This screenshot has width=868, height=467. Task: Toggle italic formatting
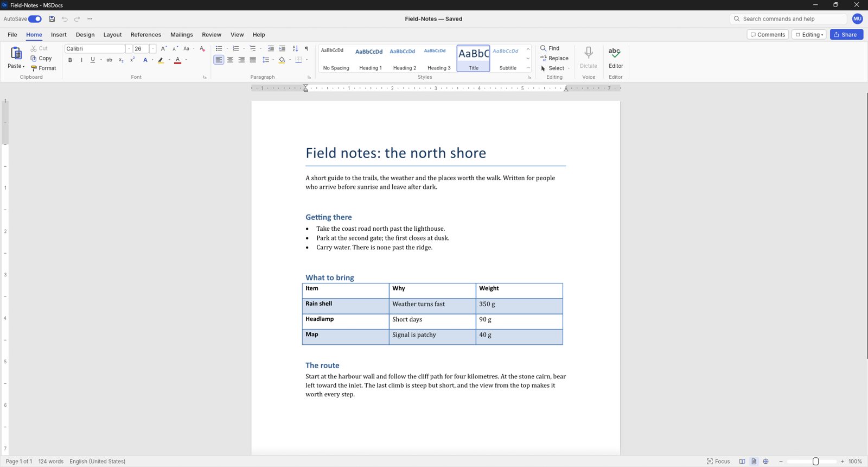[81, 60]
